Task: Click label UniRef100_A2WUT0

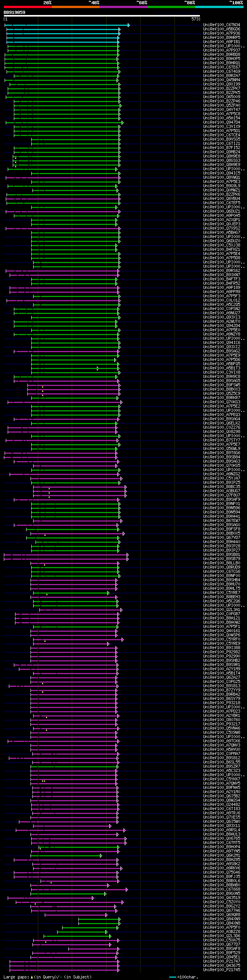Action: point(222,322)
